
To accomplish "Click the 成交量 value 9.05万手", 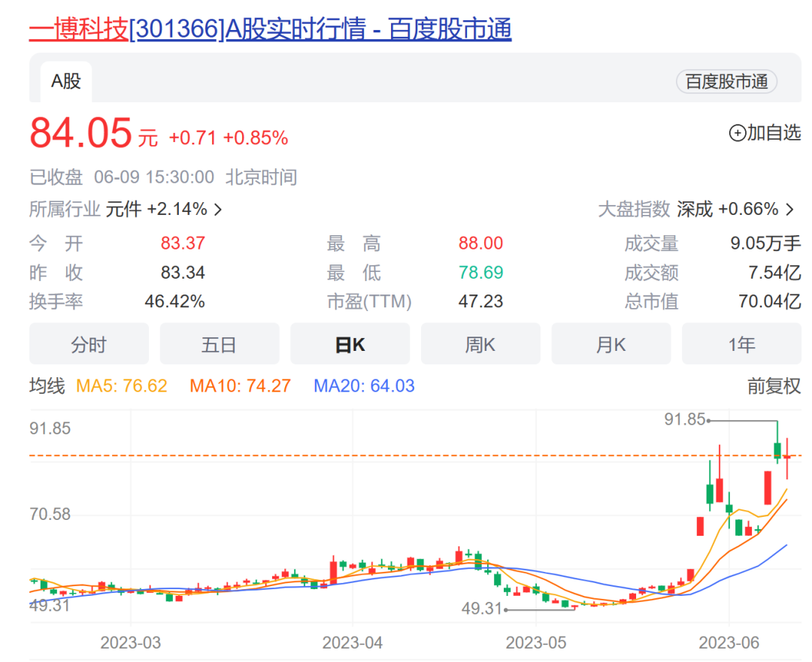I will pos(765,243).
